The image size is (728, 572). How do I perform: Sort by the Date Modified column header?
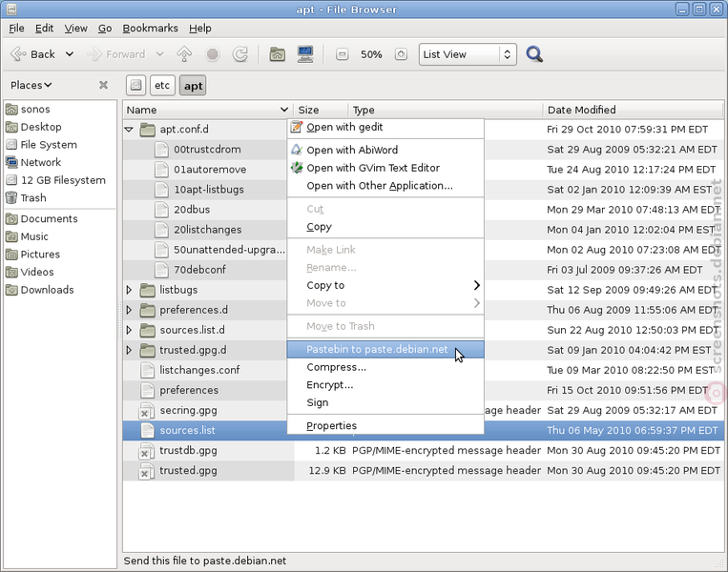633,110
